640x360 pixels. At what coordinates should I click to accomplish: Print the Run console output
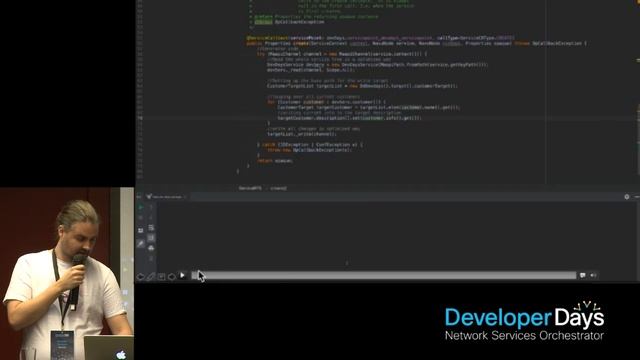click(x=151, y=248)
